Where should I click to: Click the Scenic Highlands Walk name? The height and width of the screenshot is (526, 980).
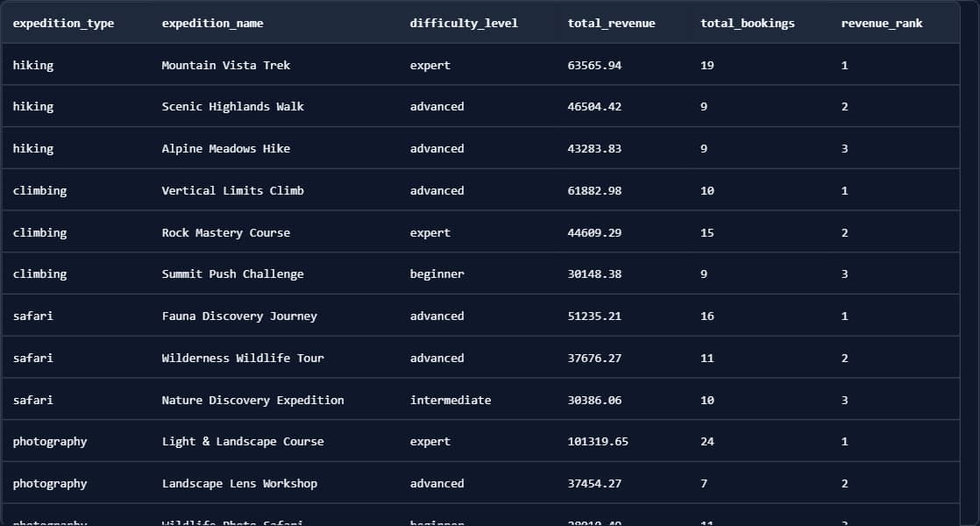coord(232,107)
